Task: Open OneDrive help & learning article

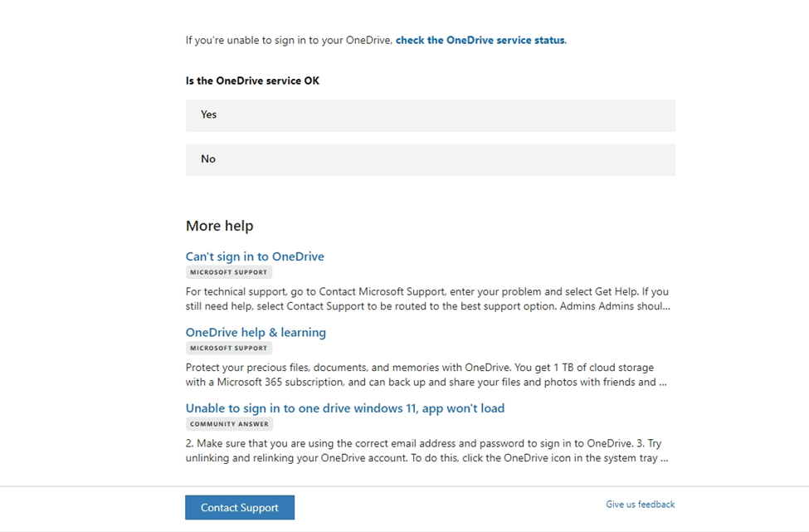Action: pyautogui.click(x=256, y=332)
